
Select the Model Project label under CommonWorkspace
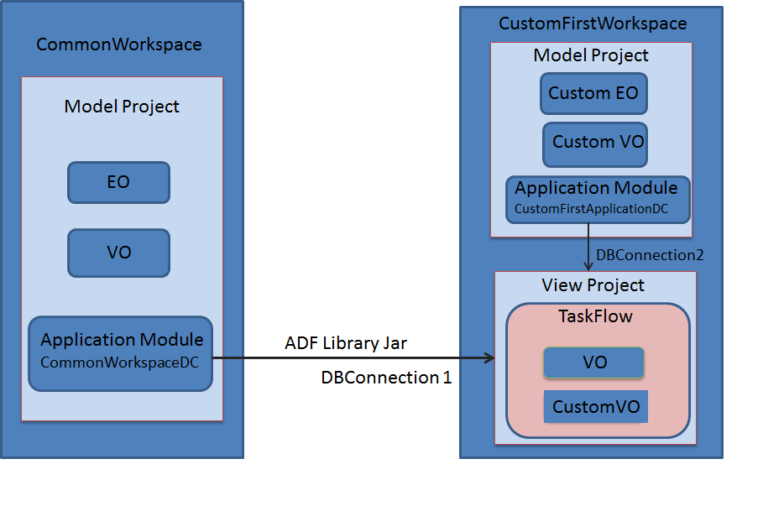pos(122,107)
